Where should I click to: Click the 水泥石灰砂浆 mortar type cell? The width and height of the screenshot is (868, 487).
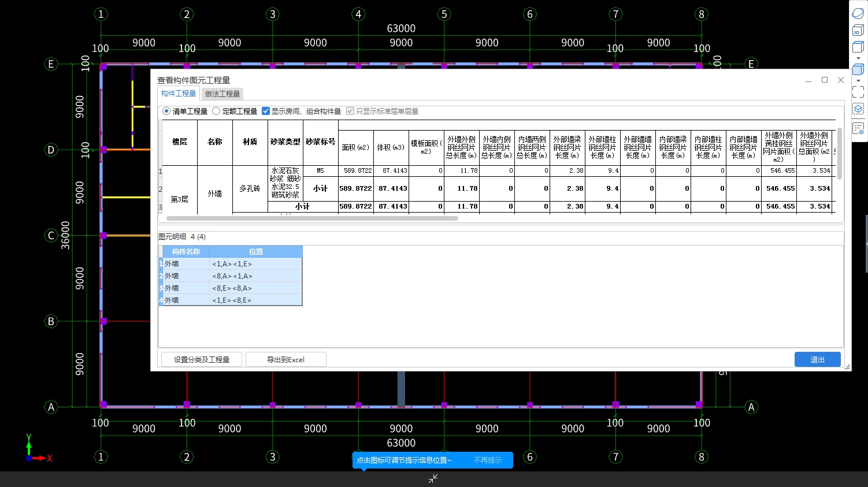285,183
